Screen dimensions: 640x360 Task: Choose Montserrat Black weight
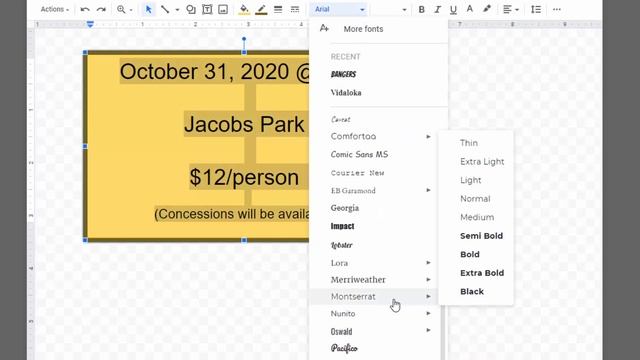[472, 291]
